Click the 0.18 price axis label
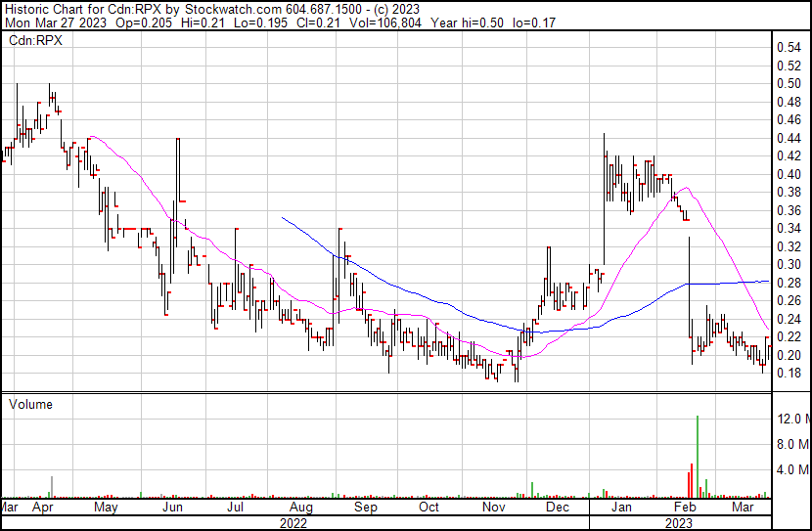 click(789, 373)
